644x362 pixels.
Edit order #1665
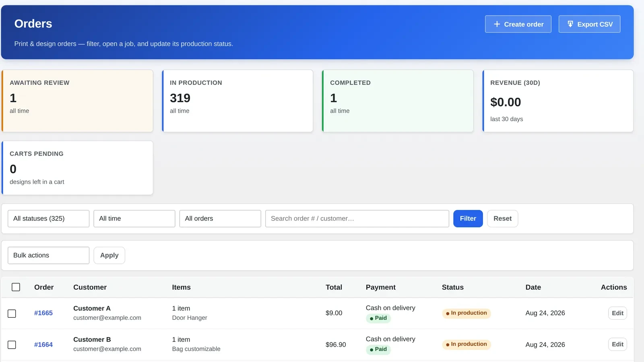tap(617, 313)
